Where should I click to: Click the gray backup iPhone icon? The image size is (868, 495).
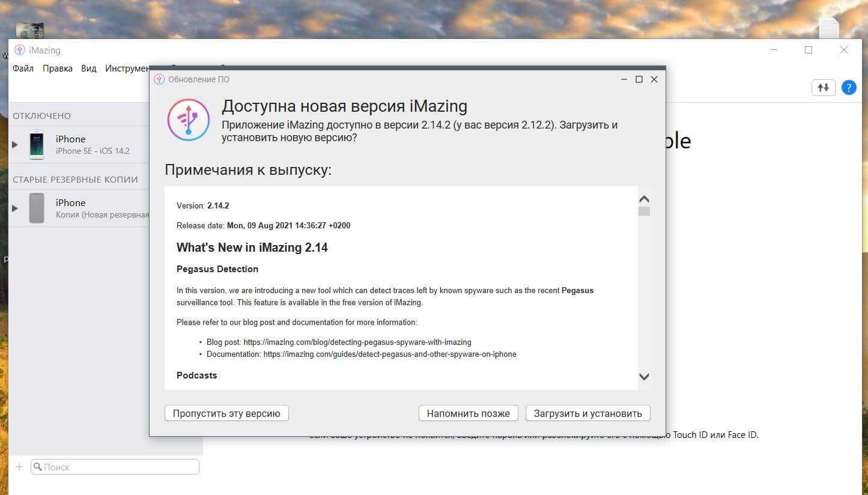[x=37, y=208]
